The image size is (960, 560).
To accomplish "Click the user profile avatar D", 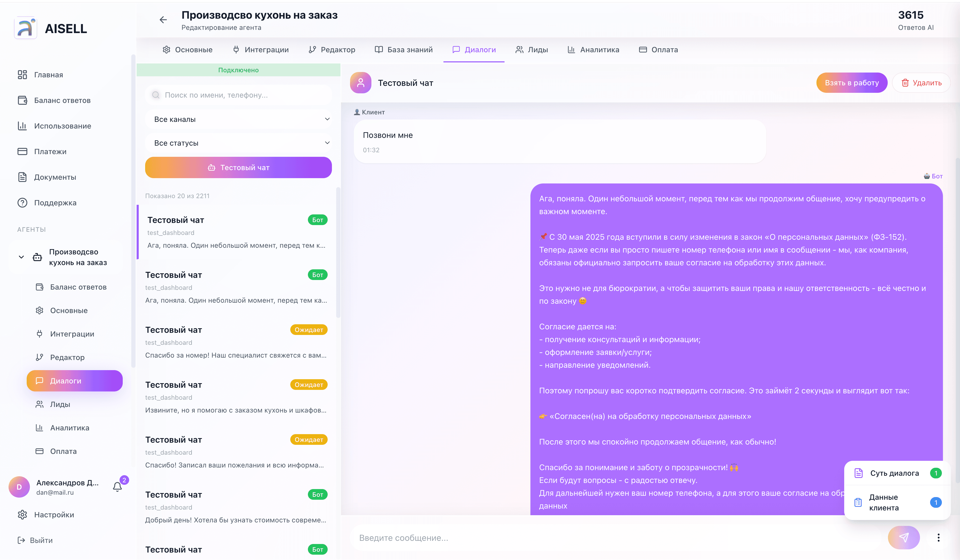I will 19,487.
